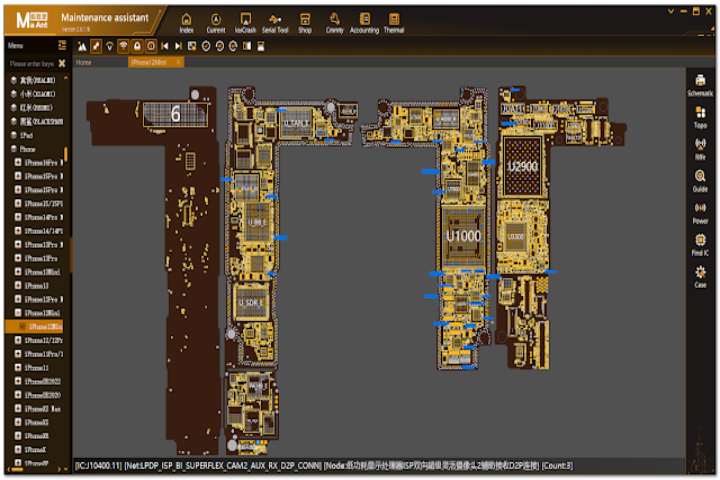Collapse the Phone tree node

coord(13,147)
